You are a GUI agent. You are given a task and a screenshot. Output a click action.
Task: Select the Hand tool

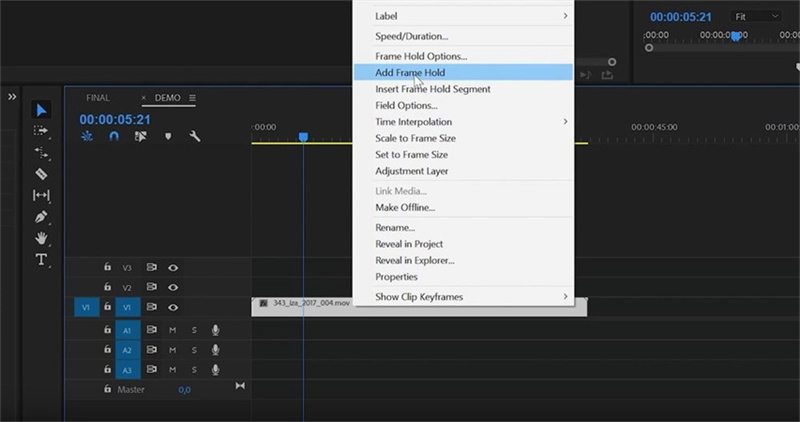[41, 238]
